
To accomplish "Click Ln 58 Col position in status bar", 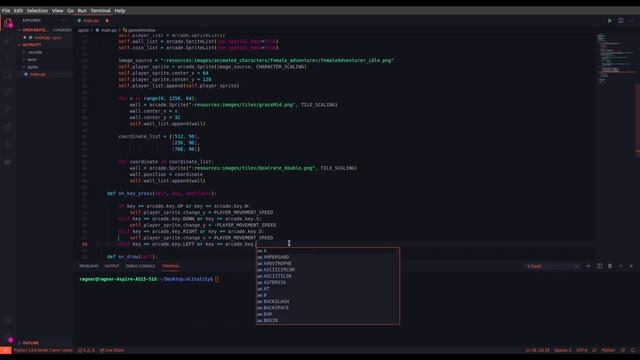I will [x=537, y=350].
